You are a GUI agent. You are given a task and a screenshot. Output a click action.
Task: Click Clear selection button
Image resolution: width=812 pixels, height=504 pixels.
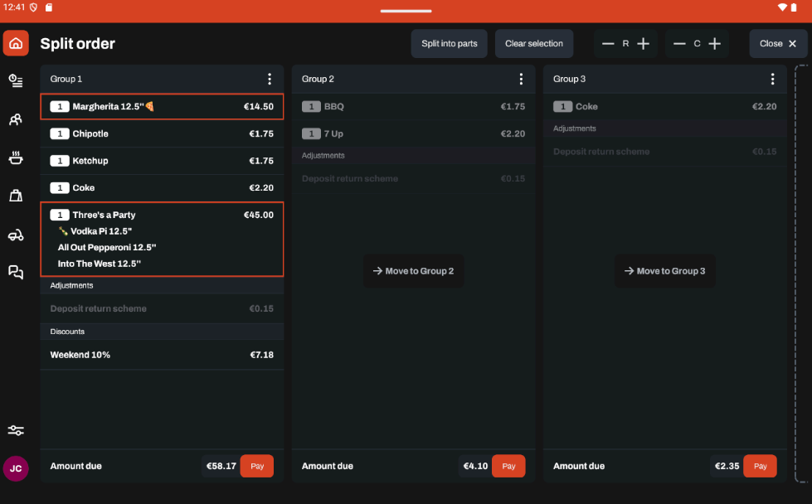(x=534, y=44)
